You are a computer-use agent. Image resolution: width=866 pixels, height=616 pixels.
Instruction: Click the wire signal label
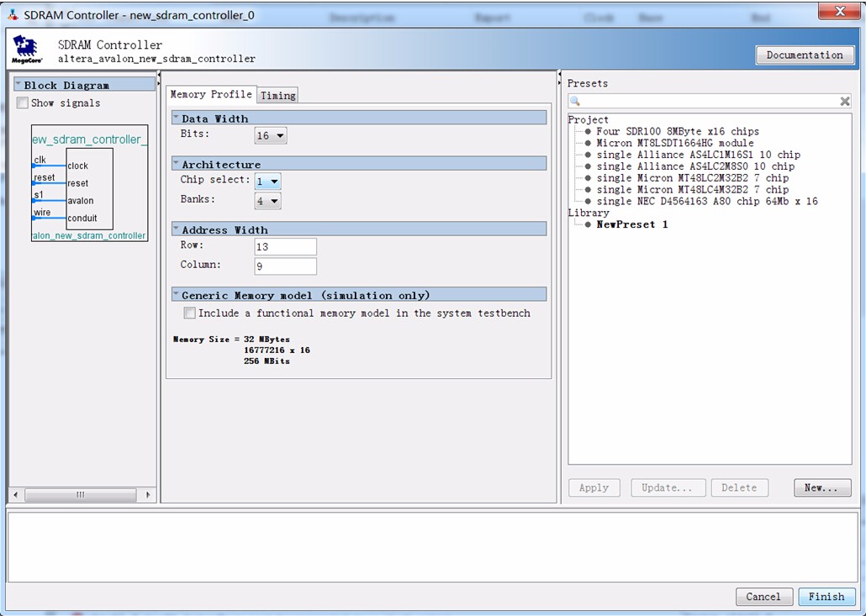click(x=42, y=213)
